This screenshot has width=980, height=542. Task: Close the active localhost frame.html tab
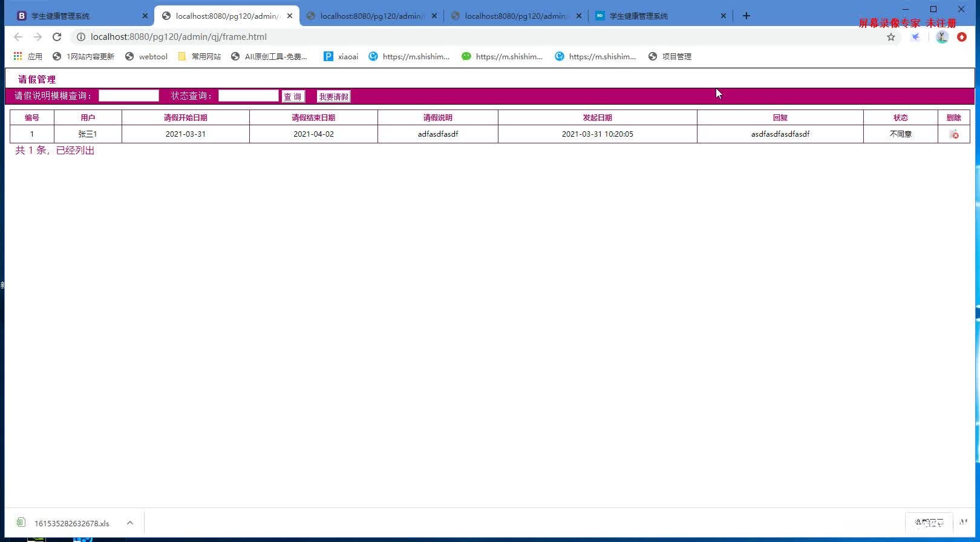[x=290, y=16]
